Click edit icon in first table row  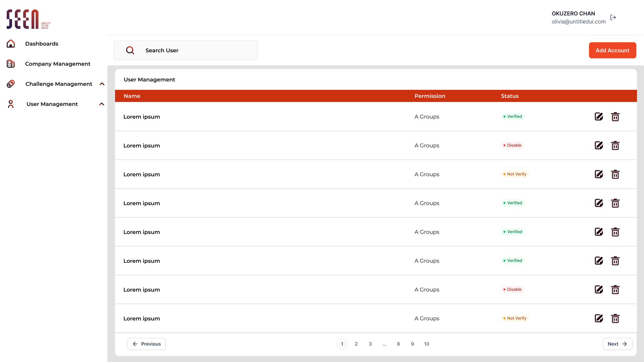[599, 117]
